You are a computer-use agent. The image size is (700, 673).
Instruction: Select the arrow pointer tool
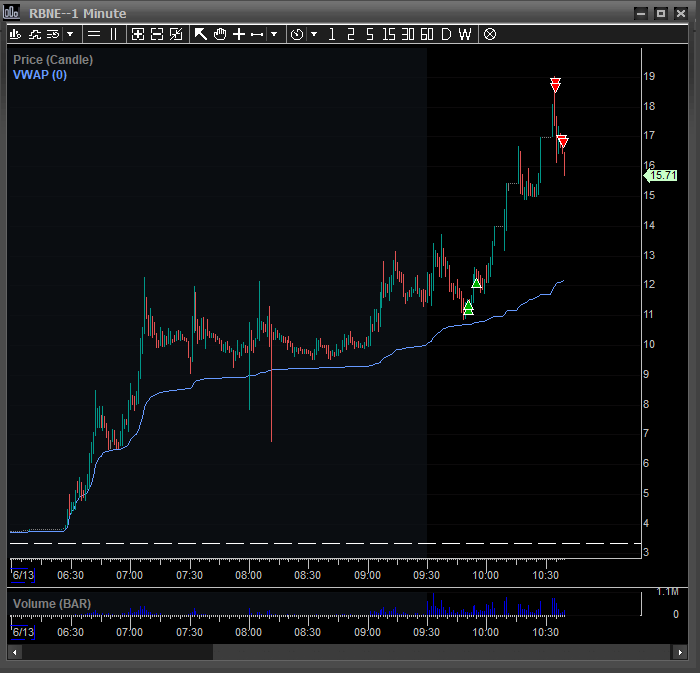coord(201,34)
